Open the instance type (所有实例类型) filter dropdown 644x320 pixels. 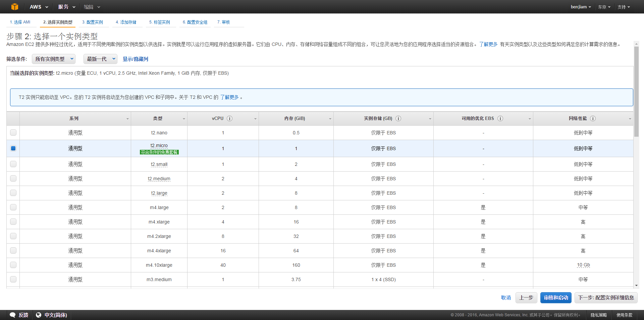[54, 59]
